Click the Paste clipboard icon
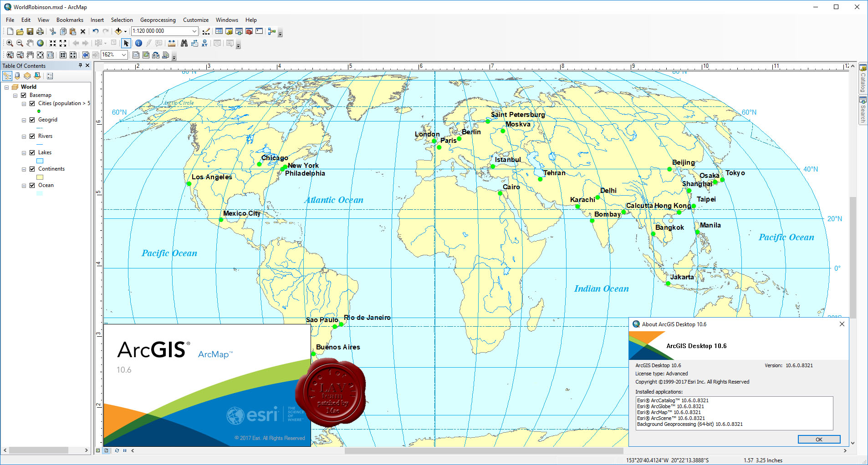The height and width of the screenshot is (465, 868). (x=72, y=31)
